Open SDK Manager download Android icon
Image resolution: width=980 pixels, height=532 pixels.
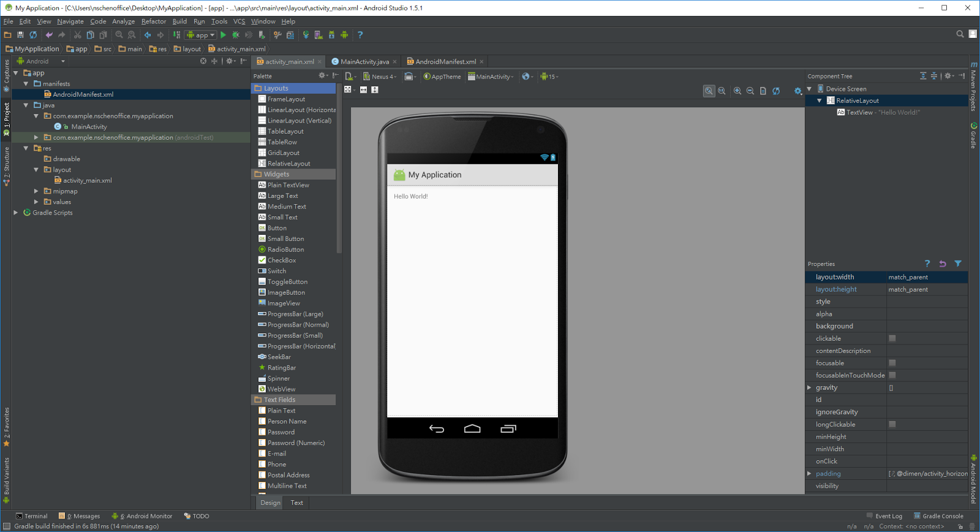pos(331,35)
